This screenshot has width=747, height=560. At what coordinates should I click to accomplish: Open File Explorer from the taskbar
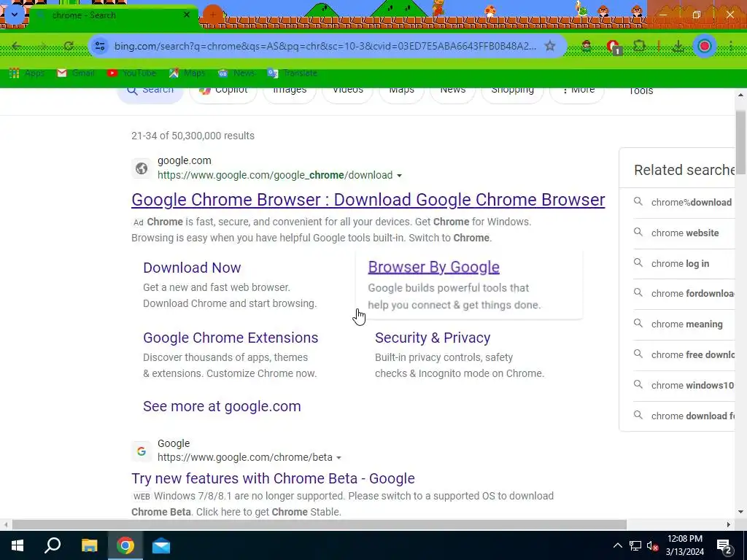tap(89, 545)
